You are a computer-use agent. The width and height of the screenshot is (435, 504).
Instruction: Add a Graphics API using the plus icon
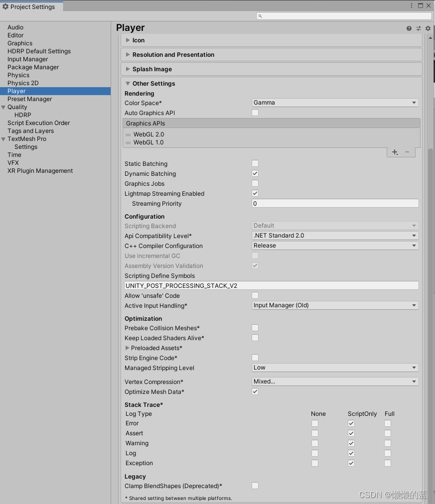(395, 152)
